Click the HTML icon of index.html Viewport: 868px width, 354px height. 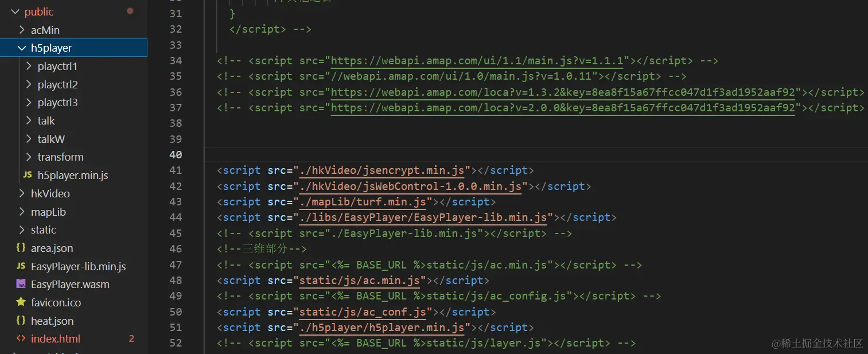tap(21, 339)
